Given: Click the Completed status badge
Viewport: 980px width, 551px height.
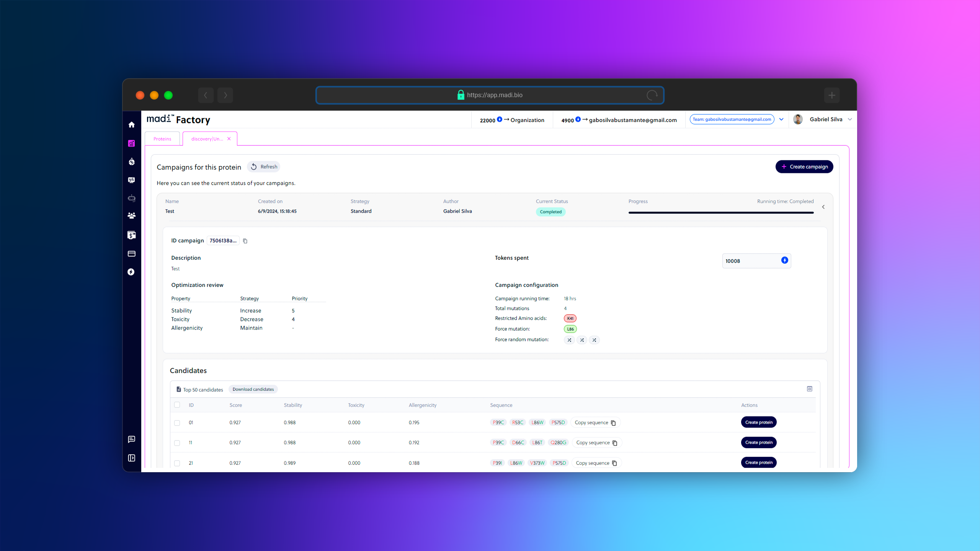Looking at the screenshot, I should click(x=550, y=212).
